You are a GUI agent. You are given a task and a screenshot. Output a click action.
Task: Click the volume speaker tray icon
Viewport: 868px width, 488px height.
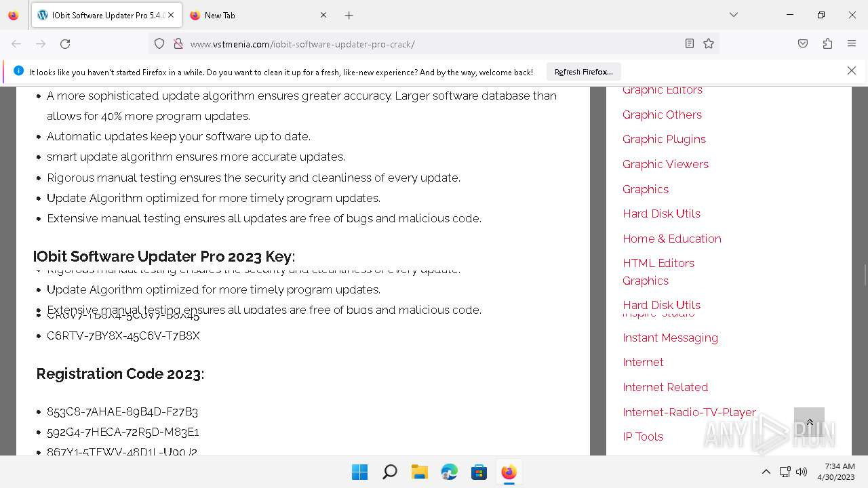802,472
